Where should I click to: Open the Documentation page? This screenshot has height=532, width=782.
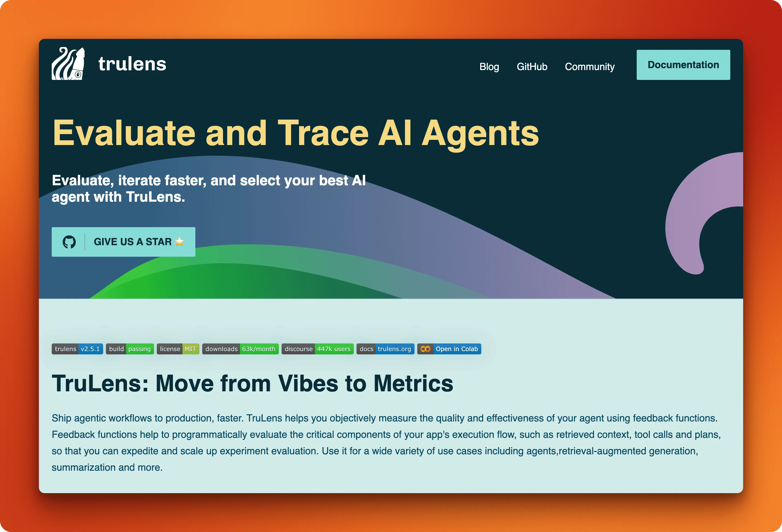[683, 65]
